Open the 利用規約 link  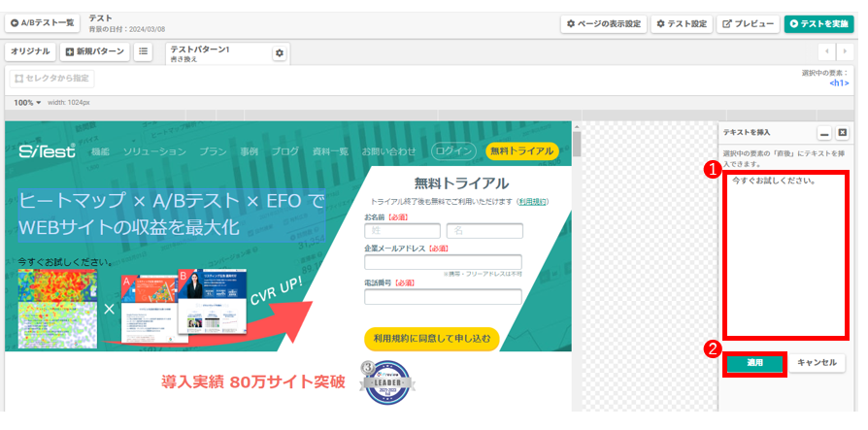[532, 202]
